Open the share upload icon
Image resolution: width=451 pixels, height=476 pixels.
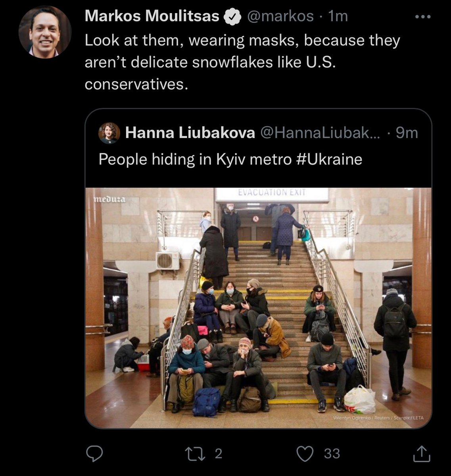click(422, 454)
